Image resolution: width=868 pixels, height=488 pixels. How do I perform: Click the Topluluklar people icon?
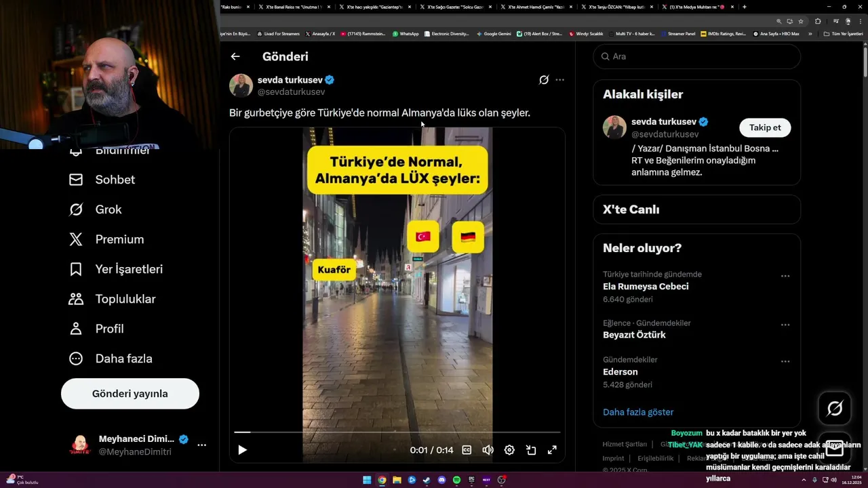point(76,299)
